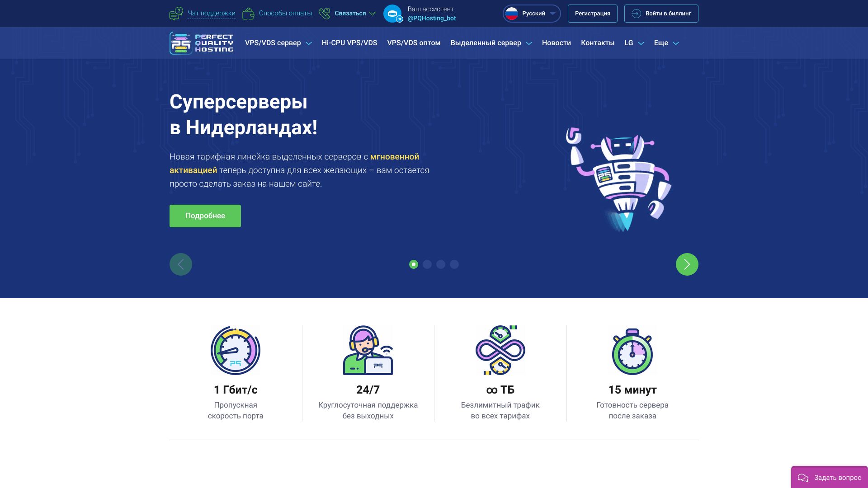Click the Регистрация button
868x488 pixels.
[x=593, y=14]
